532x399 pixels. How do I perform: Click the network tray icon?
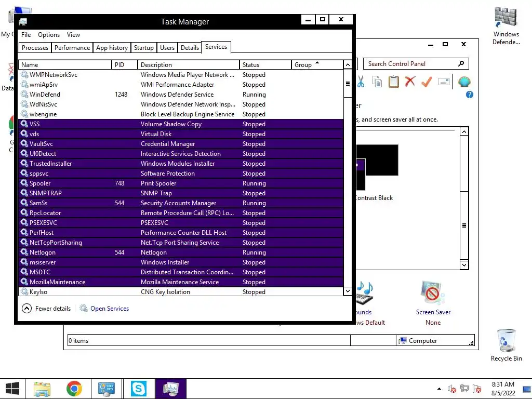pyautogui.click(x=464, y=389)
